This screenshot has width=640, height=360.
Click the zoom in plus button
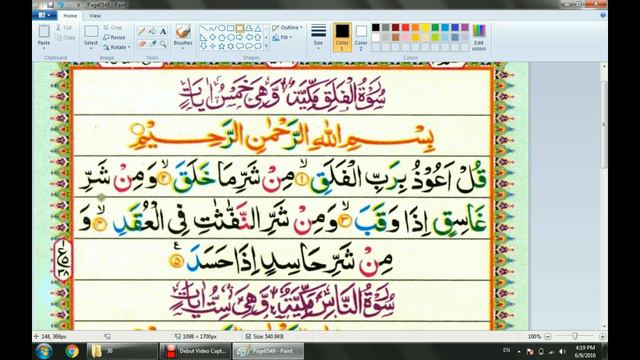pos(602,336)
